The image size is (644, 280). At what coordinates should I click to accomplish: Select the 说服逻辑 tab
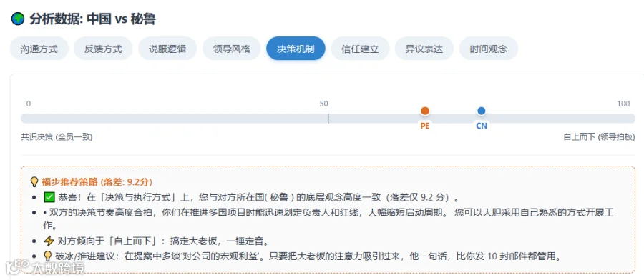pyautogui.click(x=167, y=49)
